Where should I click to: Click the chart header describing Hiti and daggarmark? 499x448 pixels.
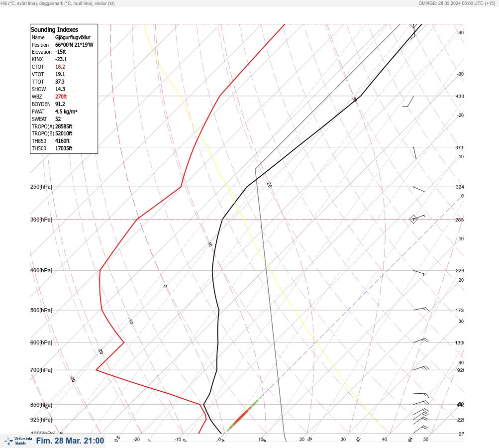(58, 3)
